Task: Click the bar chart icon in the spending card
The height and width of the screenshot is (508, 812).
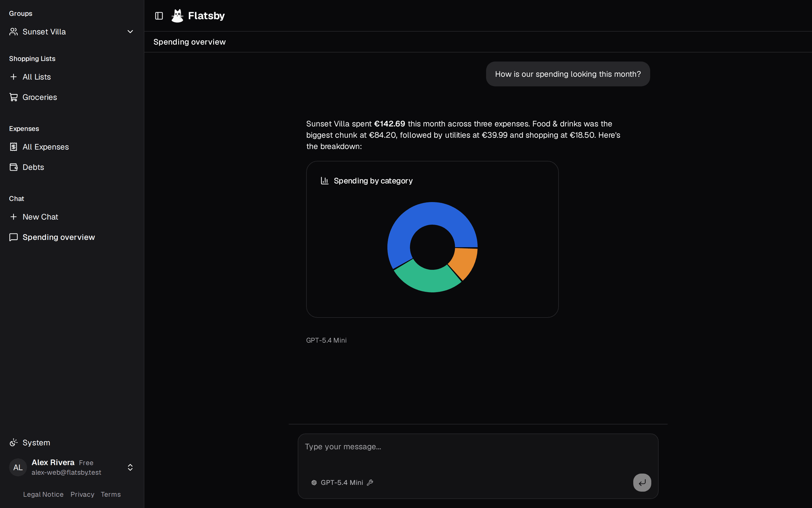Action: tap(325, 181)
